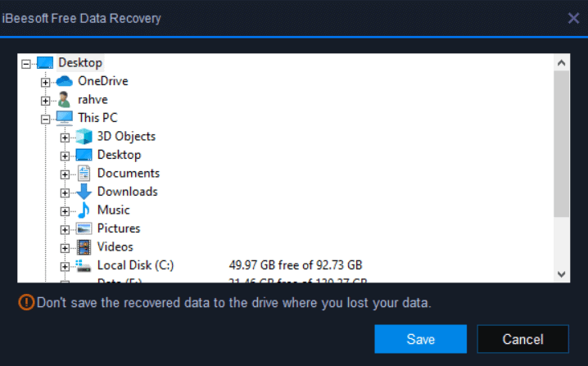Select the Documents folder icon
The image size is (588, 366).
point(84,174)
